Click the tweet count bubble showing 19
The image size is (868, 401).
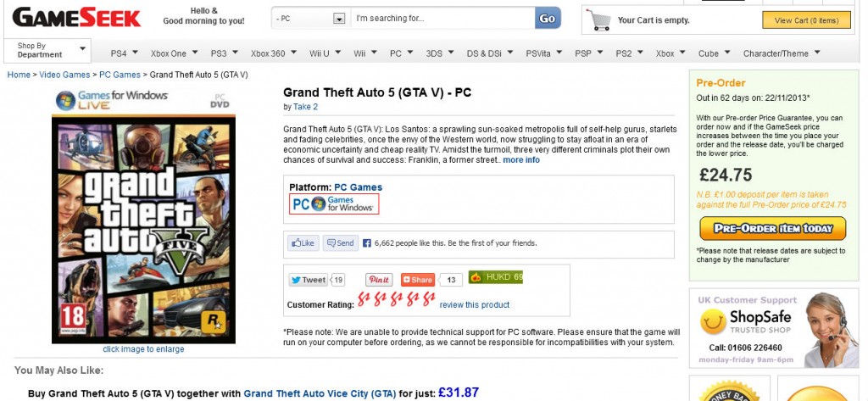pyautogui.click(x=337, y=280)
